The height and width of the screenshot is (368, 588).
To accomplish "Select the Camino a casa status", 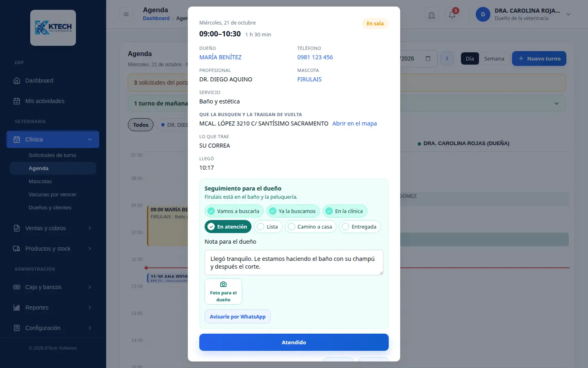I will pos(310,227).
